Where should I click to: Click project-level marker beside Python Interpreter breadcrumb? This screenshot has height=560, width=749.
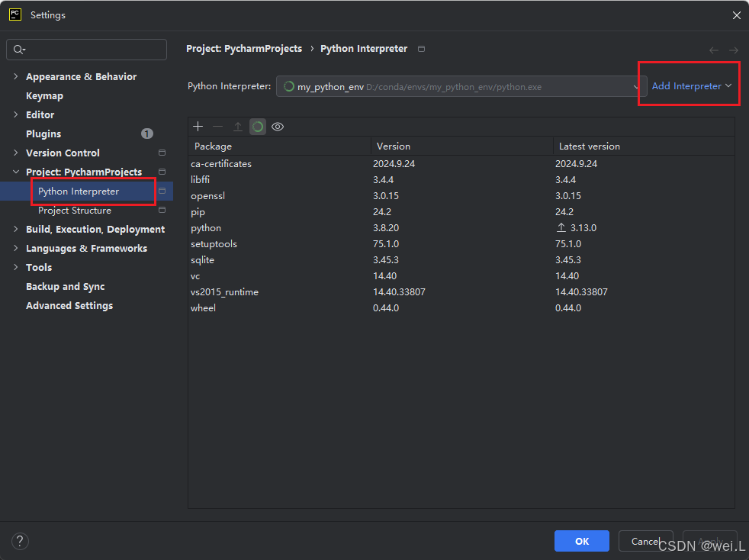point(421,49)
